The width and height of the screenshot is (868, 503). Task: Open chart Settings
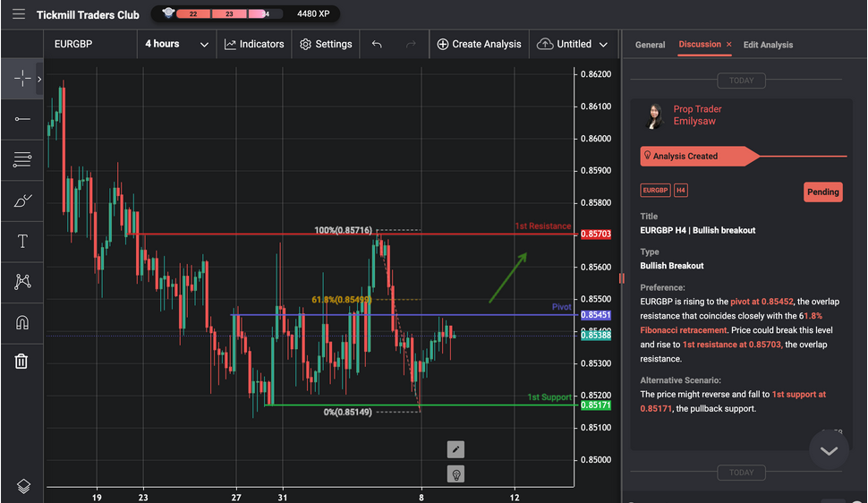[x=326, y=45]
